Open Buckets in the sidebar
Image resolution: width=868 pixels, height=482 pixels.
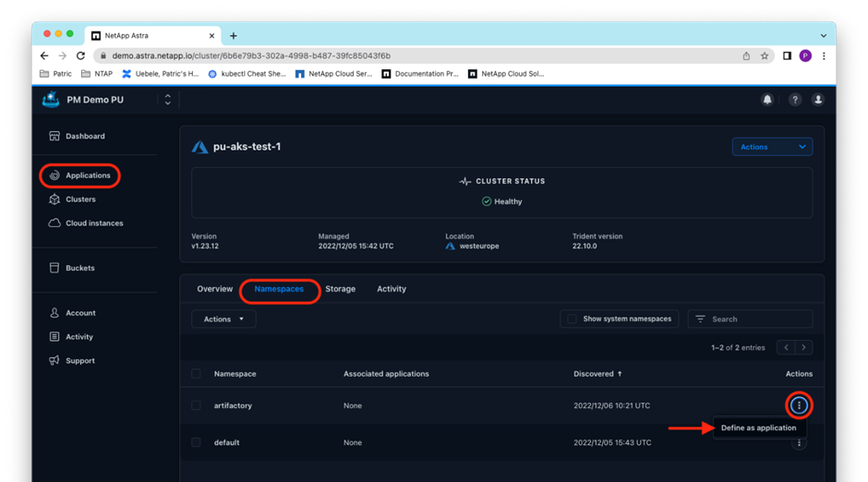tap(72, 268)
